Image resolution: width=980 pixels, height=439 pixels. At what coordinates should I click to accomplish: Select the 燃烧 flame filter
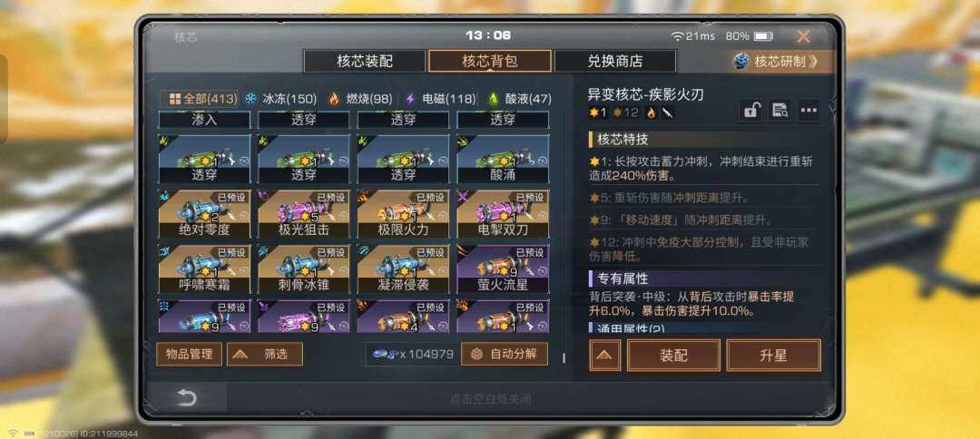click(x=360, y=99)
